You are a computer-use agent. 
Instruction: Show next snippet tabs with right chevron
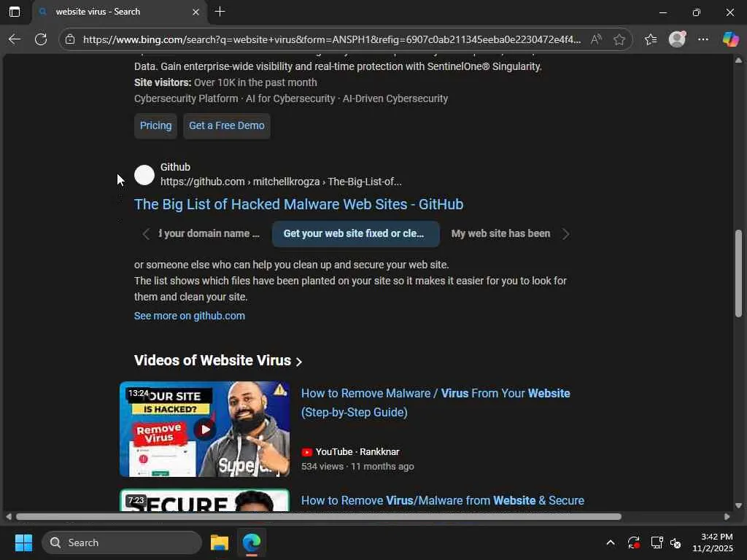[x=565, y=234]
